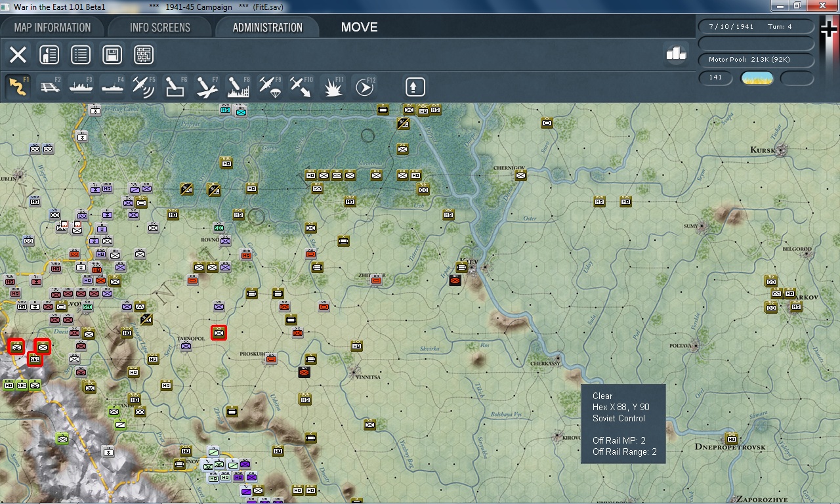Click the X exit icon in Administration
840x504 pixels.
[x=18, y=54]
